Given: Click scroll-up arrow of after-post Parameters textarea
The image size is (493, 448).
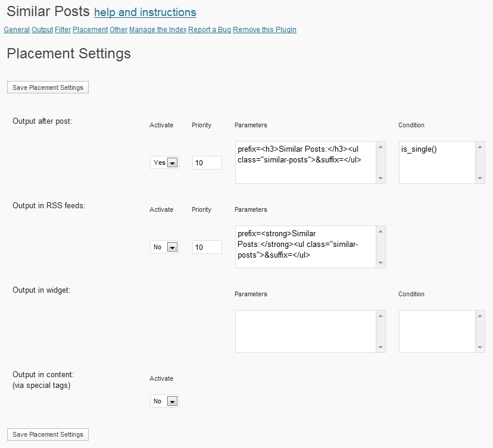Looking at the screenshot, I should (x=380, y=146).
